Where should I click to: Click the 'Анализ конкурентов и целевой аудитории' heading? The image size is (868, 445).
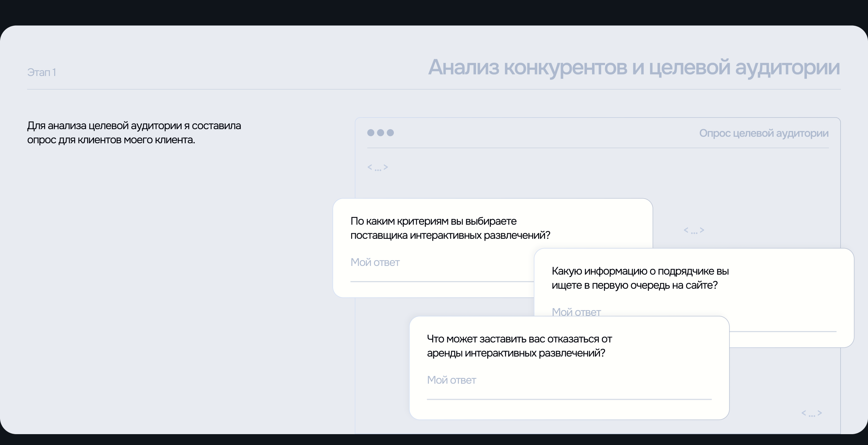(x=634, y=67)
